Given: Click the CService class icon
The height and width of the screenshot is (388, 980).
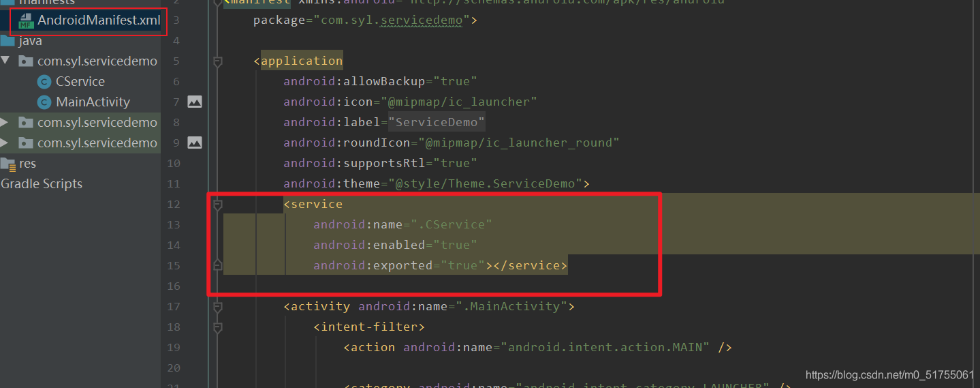Looking at the screenshot, I should (44, 82).
